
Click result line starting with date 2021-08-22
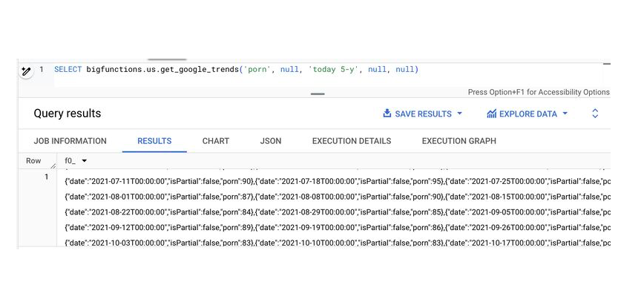(338, 212)
